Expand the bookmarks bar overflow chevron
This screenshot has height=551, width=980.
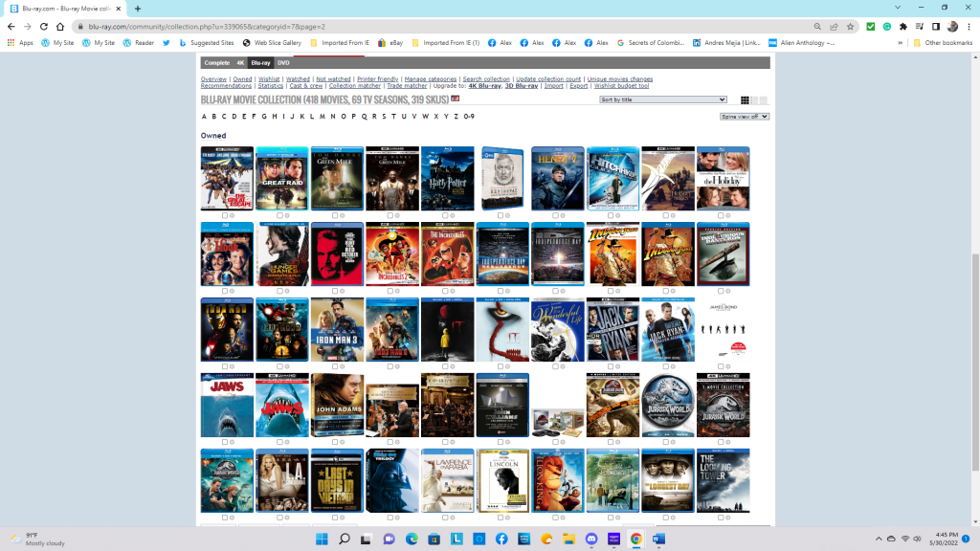click(901, 43)
